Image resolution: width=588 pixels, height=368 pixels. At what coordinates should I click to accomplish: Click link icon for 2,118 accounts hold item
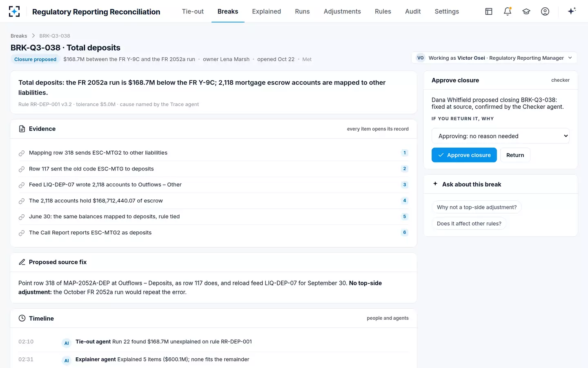click(22, 201)
